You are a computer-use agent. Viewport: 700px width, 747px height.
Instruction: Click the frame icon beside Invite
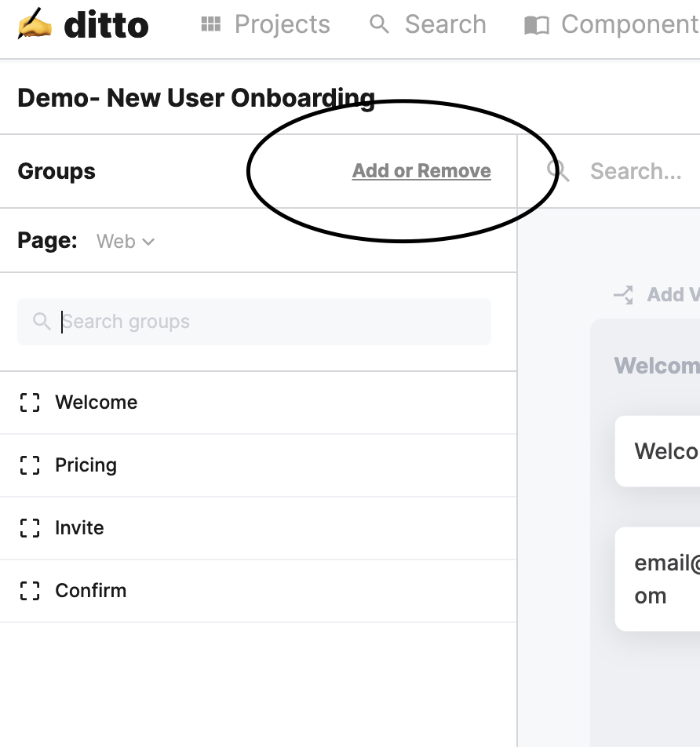coord(30,528)
